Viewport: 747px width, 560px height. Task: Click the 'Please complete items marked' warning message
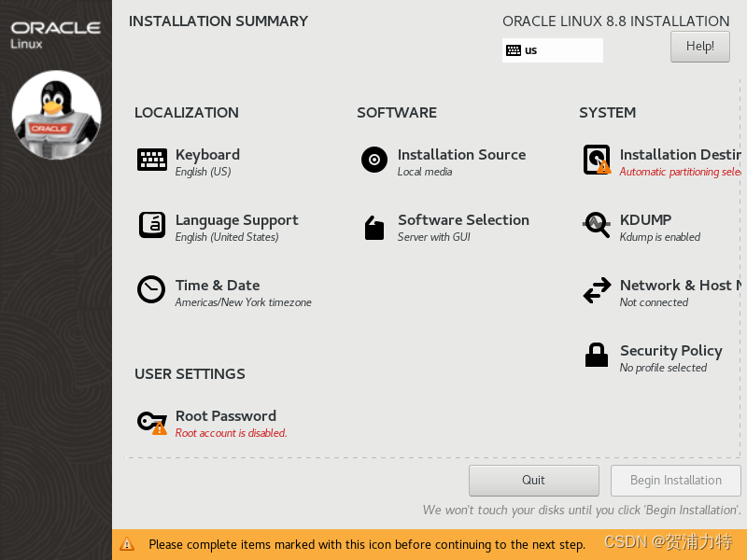click(x=367, y=544)
